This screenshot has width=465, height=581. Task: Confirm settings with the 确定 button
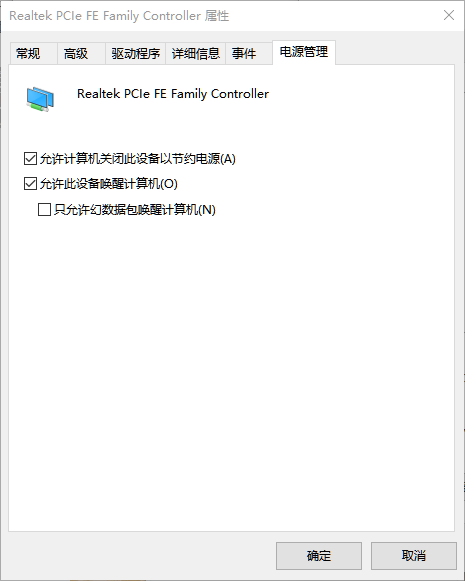pyautogui.click(x=319, y=556)
